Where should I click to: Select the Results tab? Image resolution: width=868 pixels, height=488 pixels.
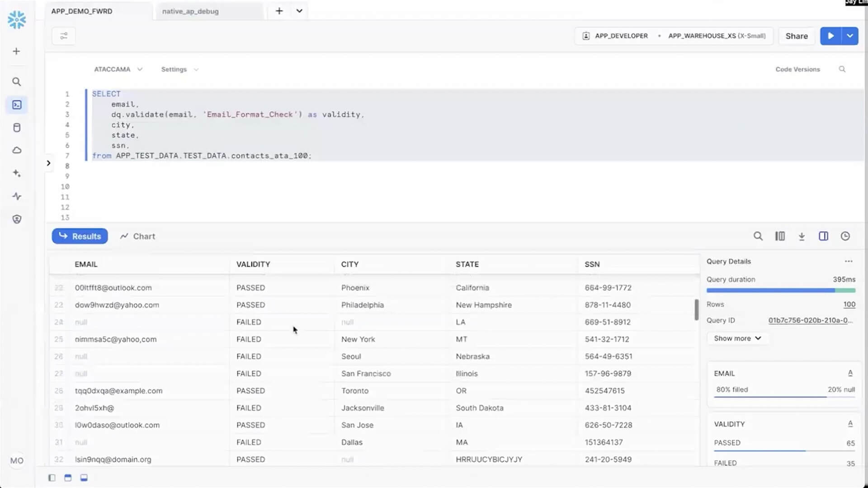pos(80,236)
